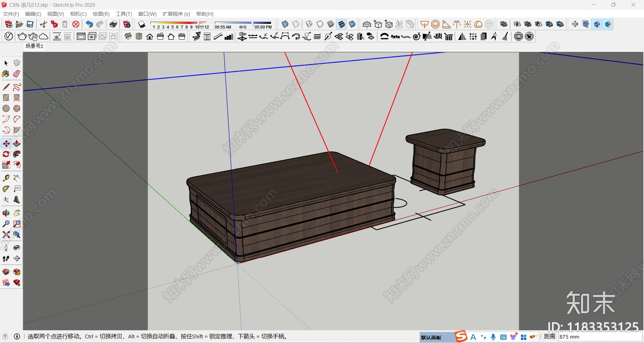The height and width of the screenshot is (343, 644).
Task: Click the 默认面板 tray button
Action: pos(431,337)
